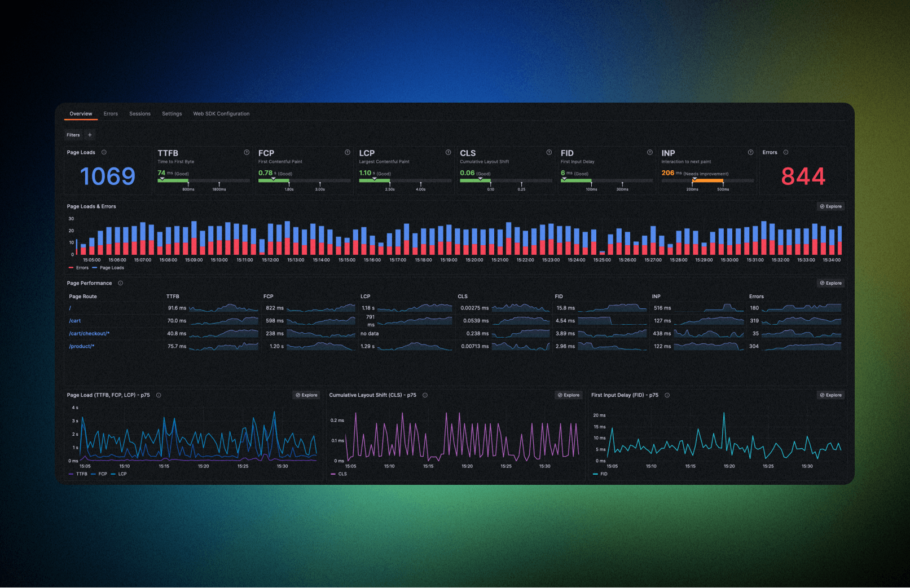910x588 pixels.
Task: Click info icon beside FID p75 title
Action: point(667,395)
